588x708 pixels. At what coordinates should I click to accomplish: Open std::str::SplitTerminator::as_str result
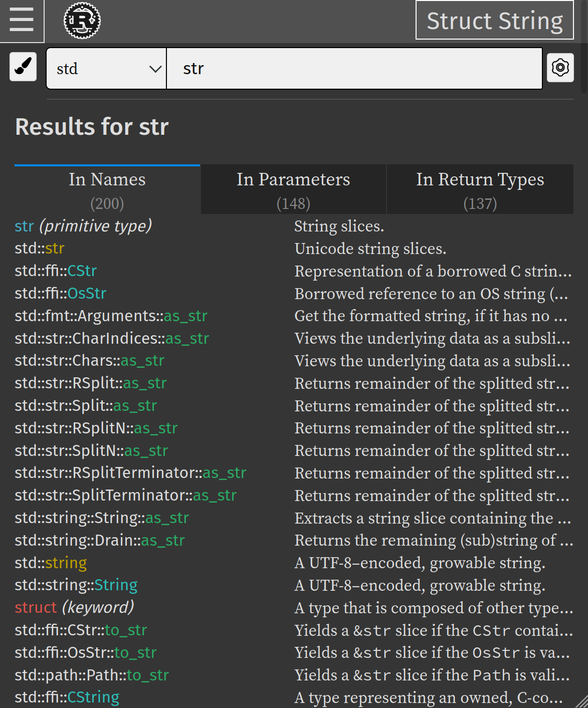click(x=126, y=496)
